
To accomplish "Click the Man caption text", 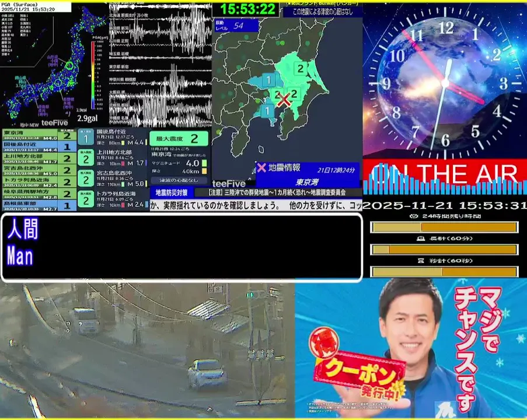I will (20, 256).
